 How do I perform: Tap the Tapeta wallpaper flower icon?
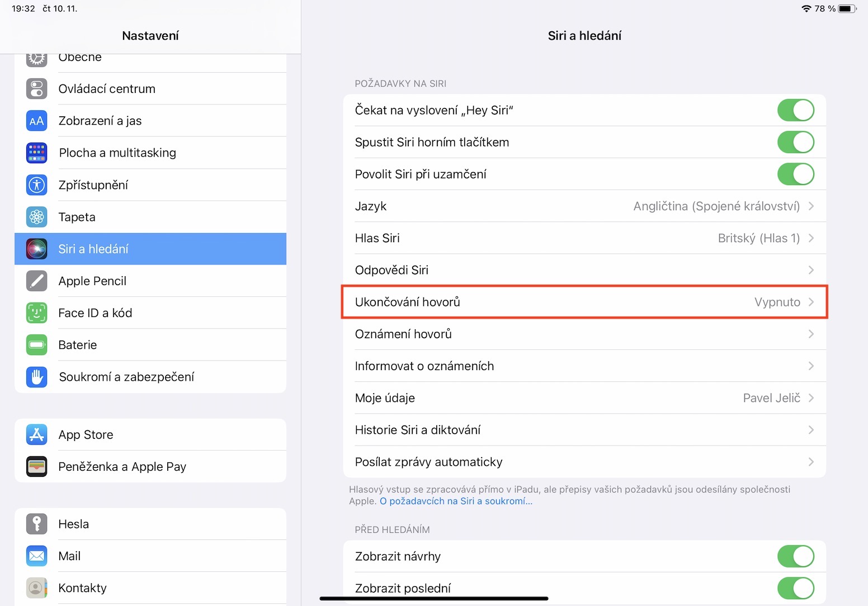pyautogui.click(x=37, y=217)
